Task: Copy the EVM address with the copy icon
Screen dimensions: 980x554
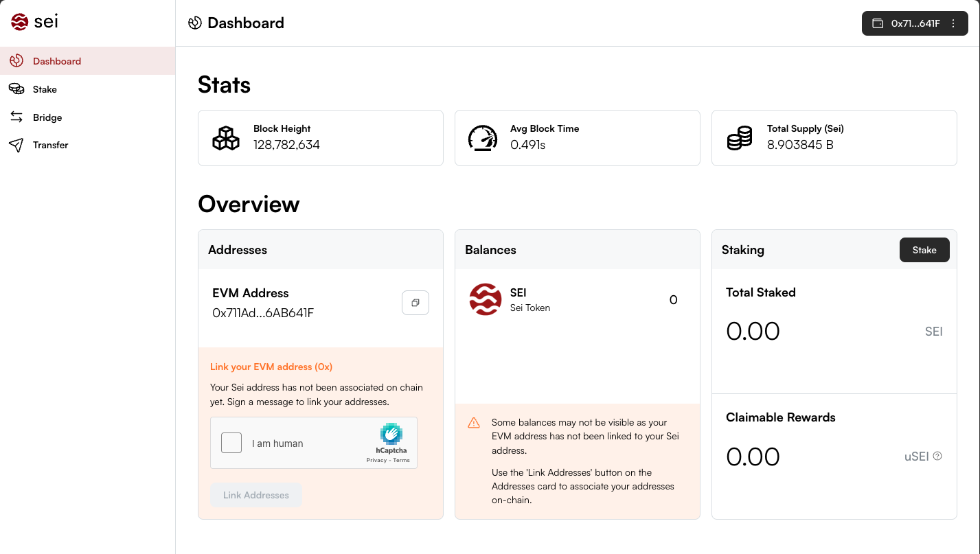Action: (x=415, y=303)
